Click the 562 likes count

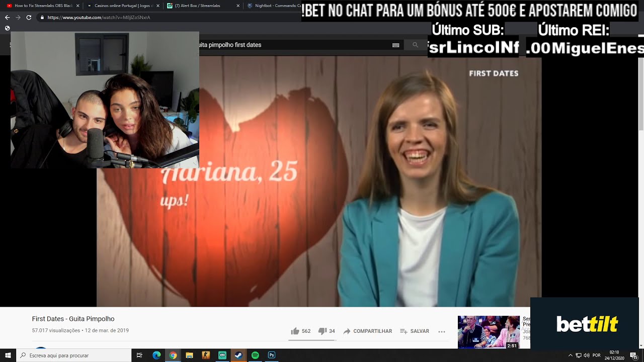pyautogui.click(x=306, y=331)
